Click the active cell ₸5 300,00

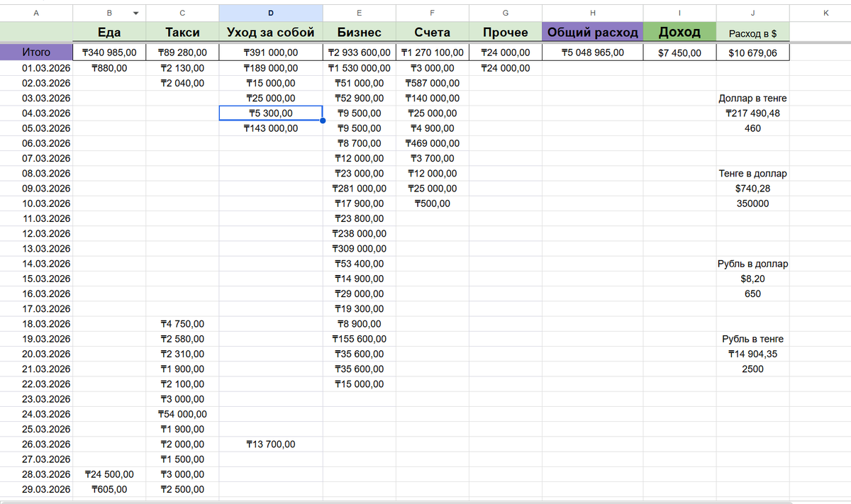click(271, 113)
